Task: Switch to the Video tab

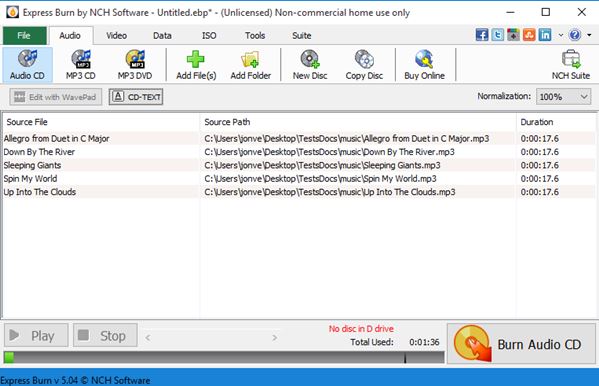Action: click(x=117, y=36)
